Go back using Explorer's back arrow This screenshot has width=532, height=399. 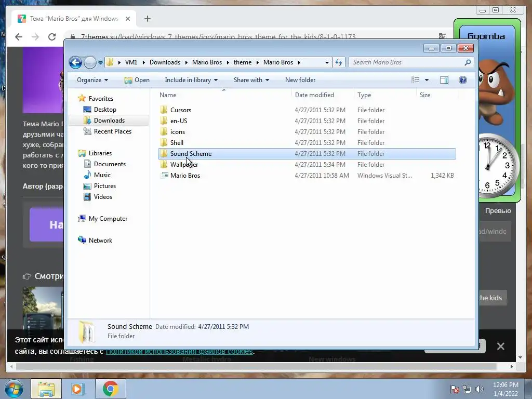click(x=75, y=62)
